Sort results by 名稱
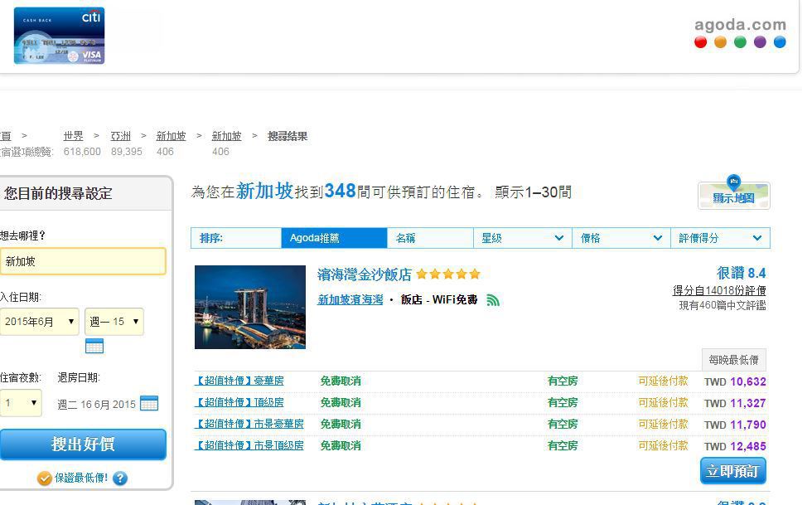The width and height of the screenshot is (812, 505). pos(430,238)
